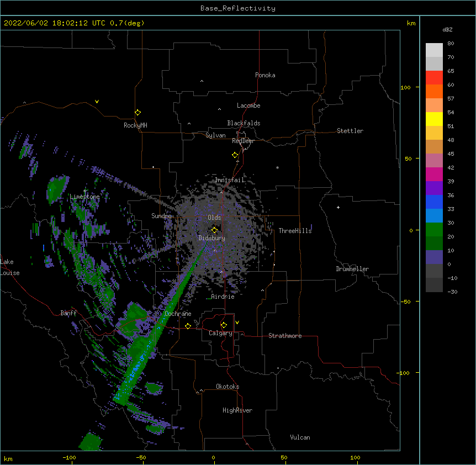Click the yellow V marker northwest of RockyMH
Image resolution: width=476 pixels, height=465 pixels.
pyautogui.click(x=97, y=102)
